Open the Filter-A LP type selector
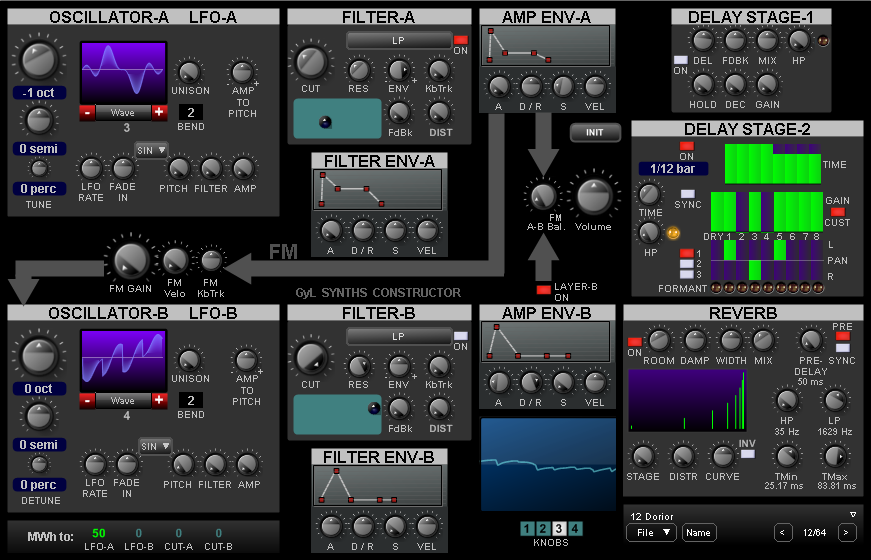The image size is (871, 560). pyautogui.click(x=398, y=40)
